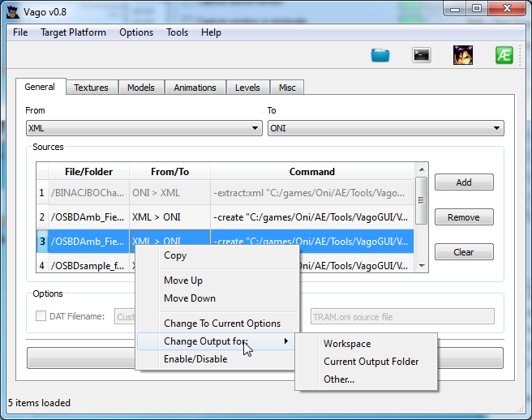Expand the To format dropdown showing ONI
The height and width of the screenshot is (420, 532).
[386, 128]
